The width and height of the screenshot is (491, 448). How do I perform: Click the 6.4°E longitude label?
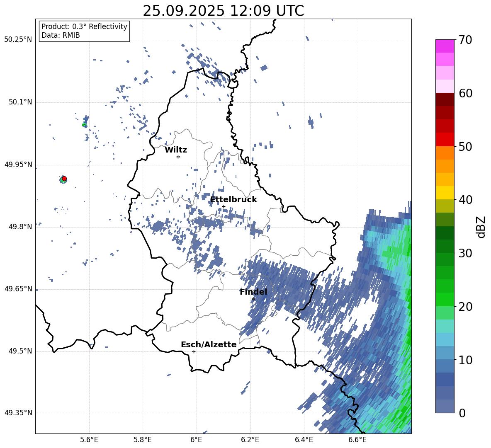pyautogui.click(x=304, y=440)
